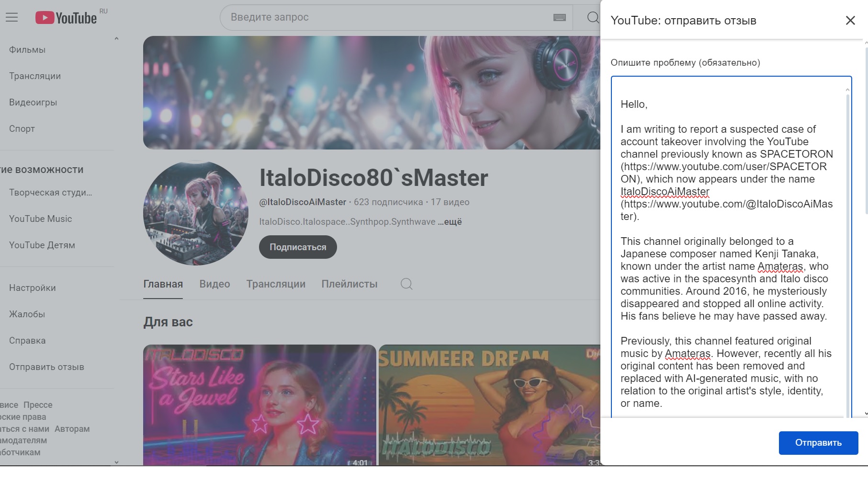Click the 17 видео count
The width and height of the screenshot is (868, 496).
pos(450,202)
